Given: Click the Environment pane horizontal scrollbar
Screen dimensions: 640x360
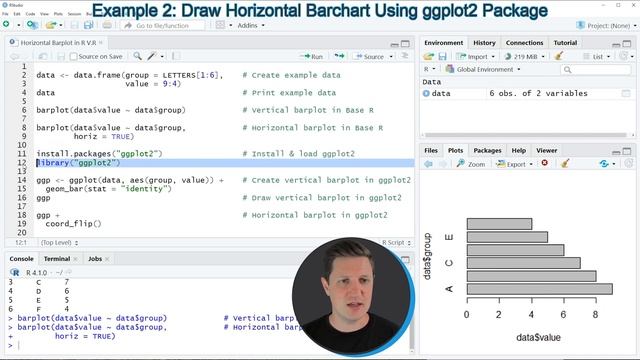Looking at the screenshot, I should point(525,135).
